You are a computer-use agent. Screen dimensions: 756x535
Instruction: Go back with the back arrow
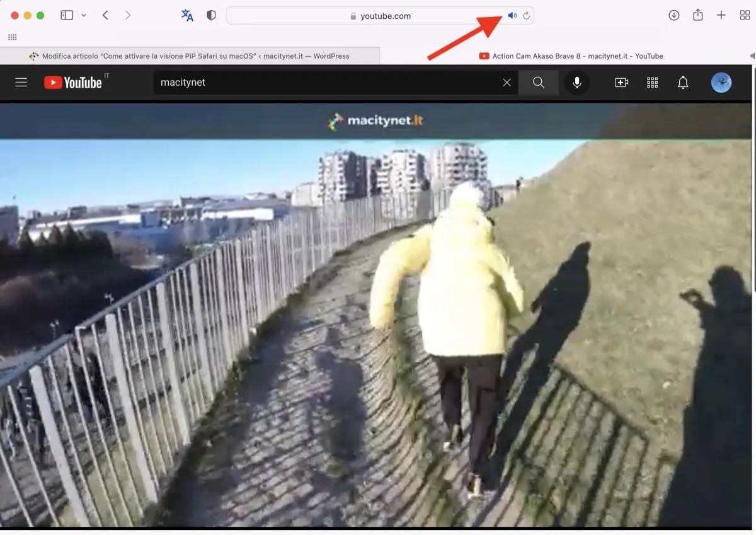coord(105,15)
